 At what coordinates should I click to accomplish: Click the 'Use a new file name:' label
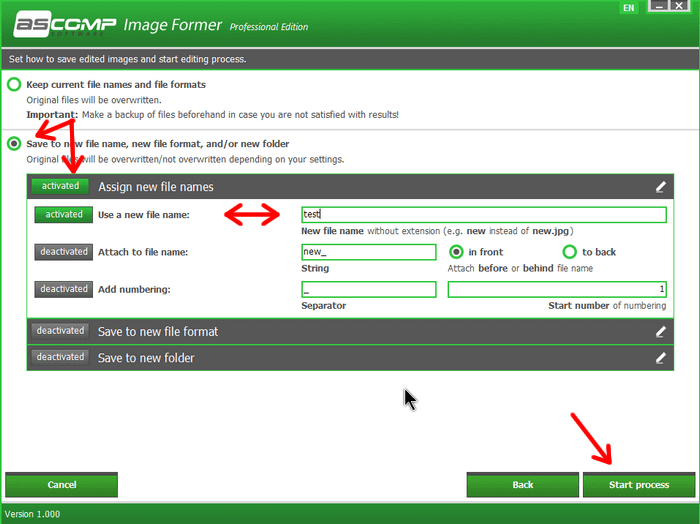144,215
